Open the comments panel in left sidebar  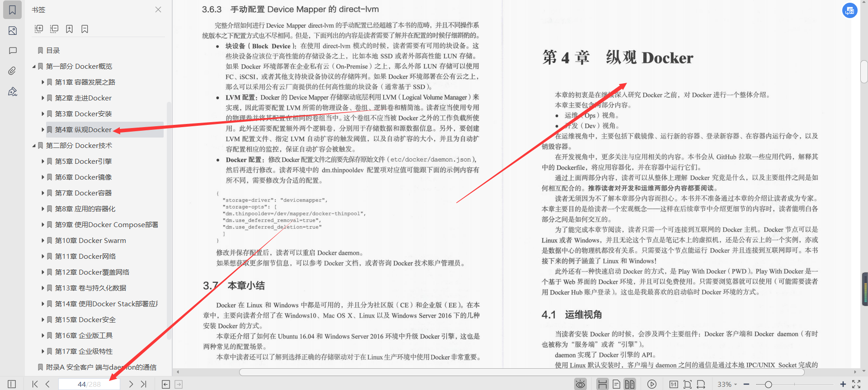[x=13, y=51]
